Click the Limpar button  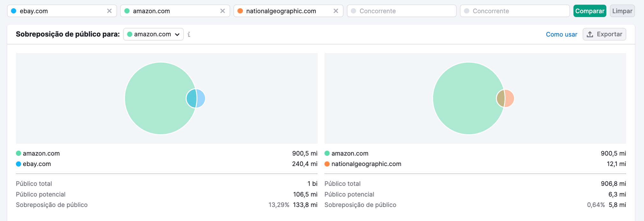click(x=622, y=11)
